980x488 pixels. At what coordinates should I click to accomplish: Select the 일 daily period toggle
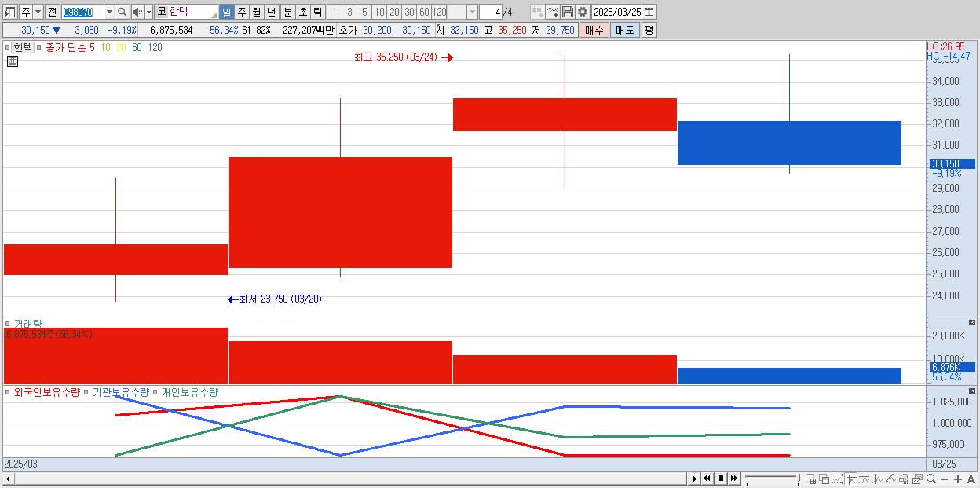[x=226, y=12]
